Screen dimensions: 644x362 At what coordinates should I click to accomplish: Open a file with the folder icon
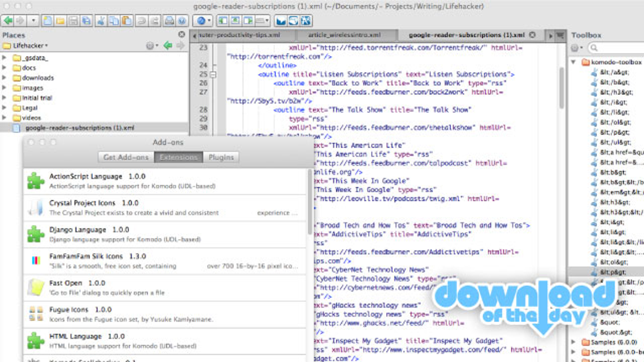tap(60, 21)
